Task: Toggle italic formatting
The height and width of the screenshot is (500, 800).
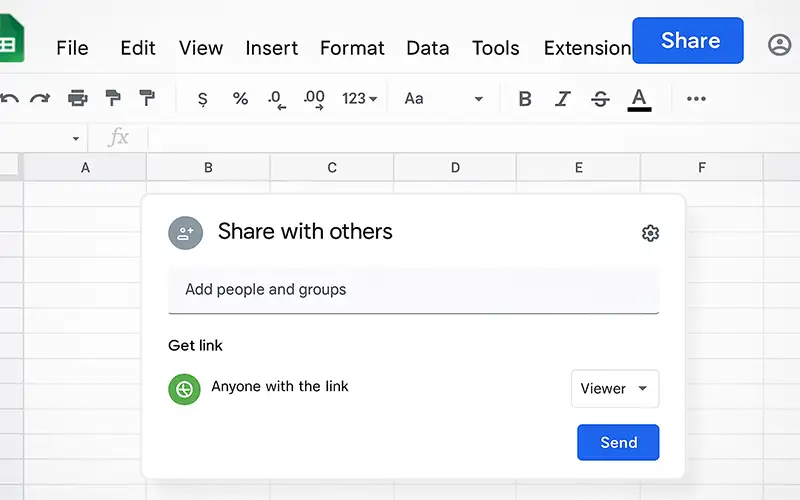Action: tap(563, 98)
